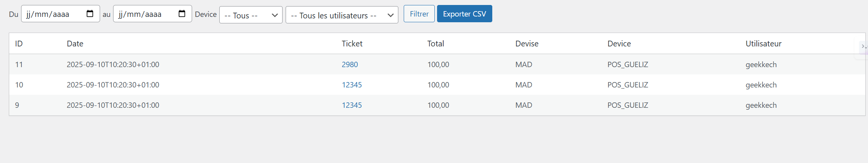Open ticket 12345 in row ID 10
Image resolution: width=868 pixels, height=163 pixels.
click(x=352, y=85)
